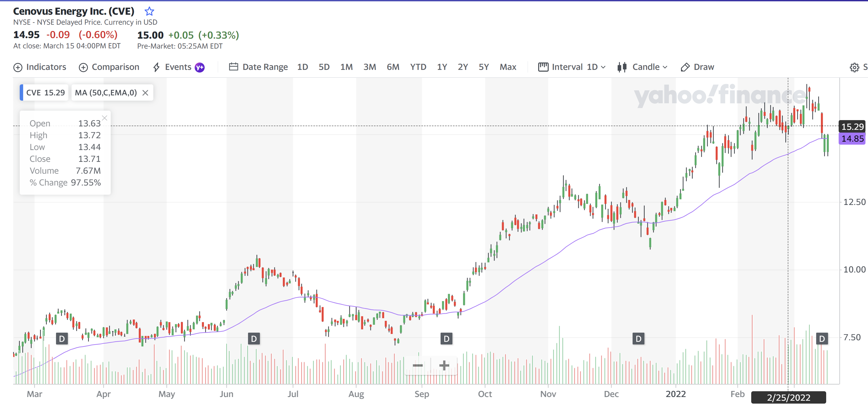868x412 pixels.
Task: Zoom in the chart with plus button
Action: click(x=444, y=365)
